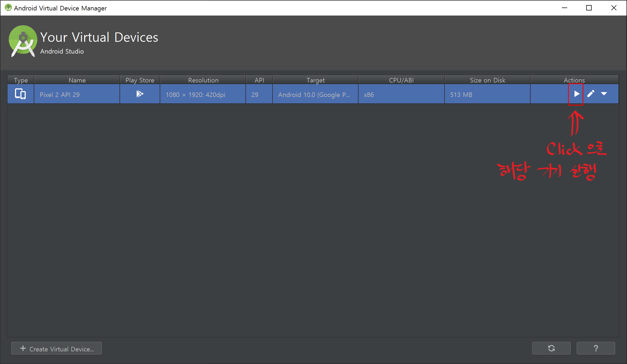This screenshot has height=364, width=627.
Task: Select the Pixel 2 API 29 device name
Action: [60, 95]
